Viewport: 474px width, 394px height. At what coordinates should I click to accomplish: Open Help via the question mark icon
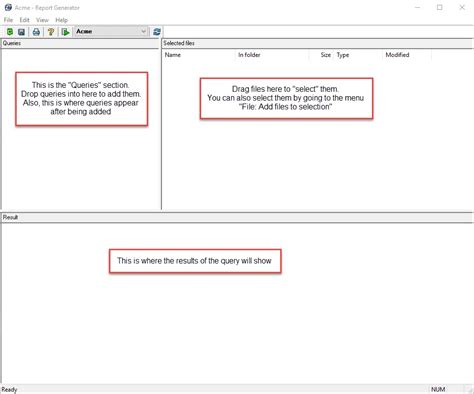tap(51, 32)
